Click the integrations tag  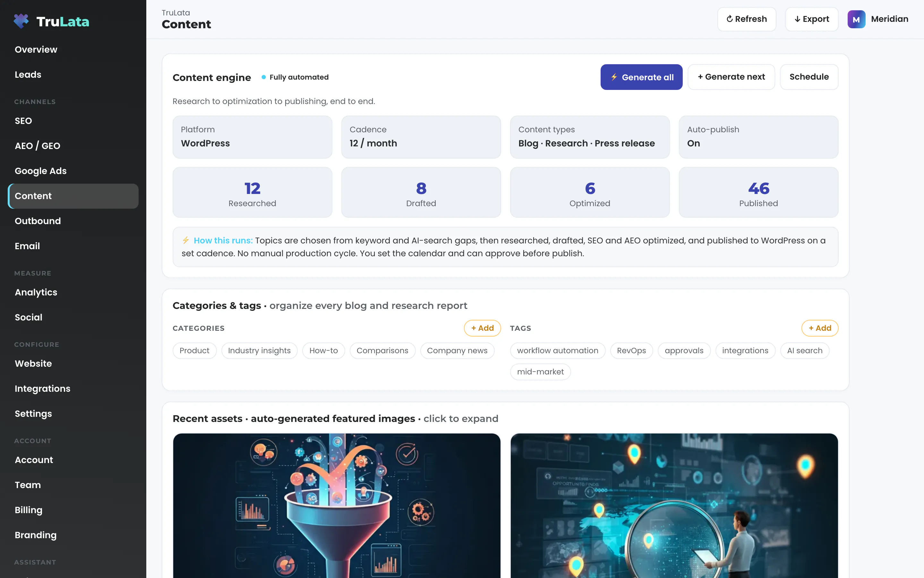pyautogui.click(x=745, y=351)
